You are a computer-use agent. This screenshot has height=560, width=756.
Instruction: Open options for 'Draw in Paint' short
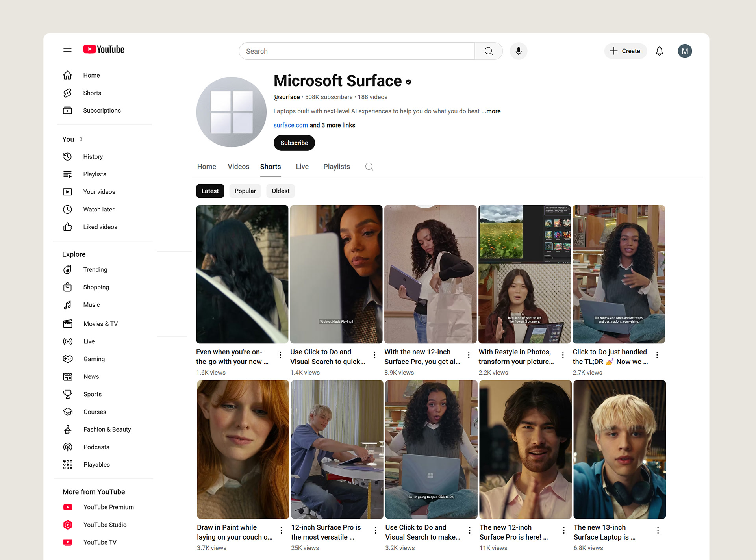coord(281,530)
